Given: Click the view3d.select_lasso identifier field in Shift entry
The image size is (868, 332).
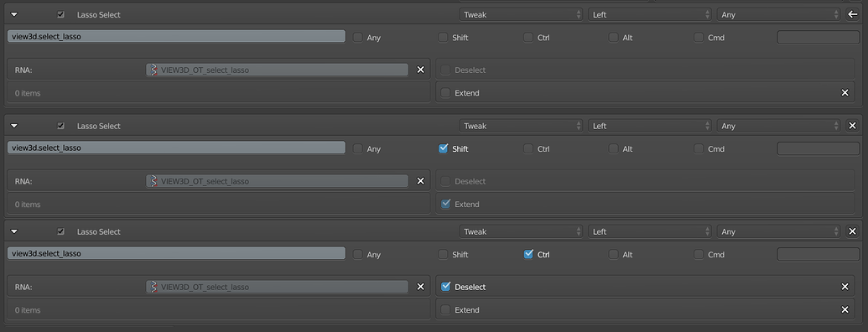Looking at the screenshot, I should [177, 148].
